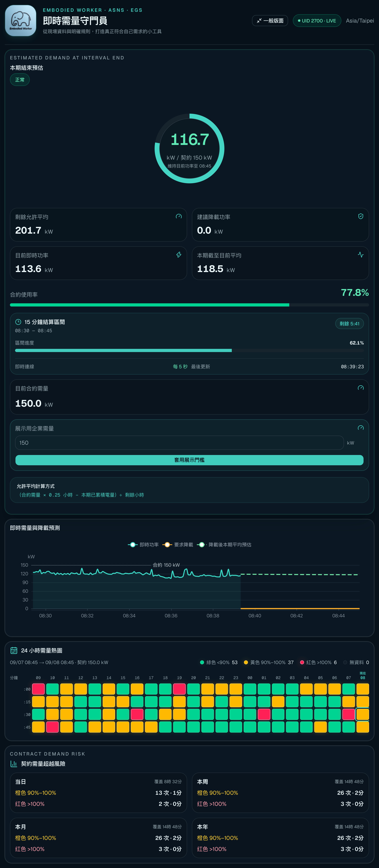The image size is (379, 868).
Task: Click bar chart icon beside 契約需量超越風險
Action: 14,764
